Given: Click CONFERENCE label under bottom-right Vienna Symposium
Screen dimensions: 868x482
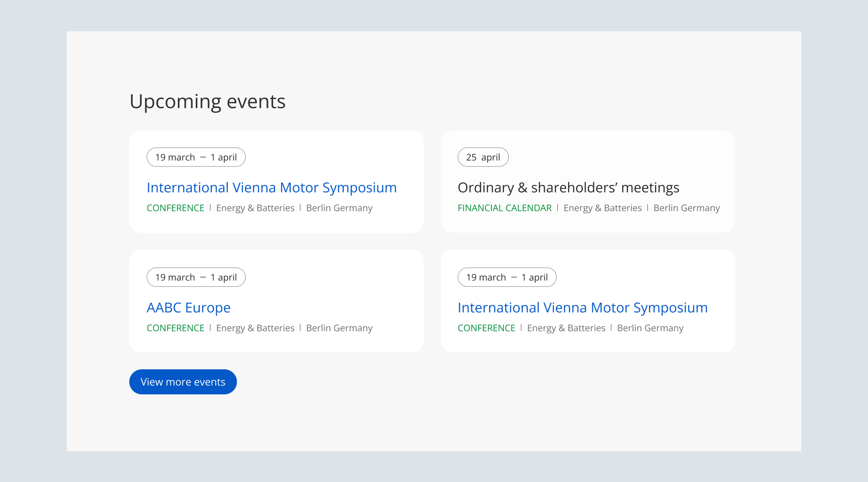Looking at the screenshot, I should point(486,328).
